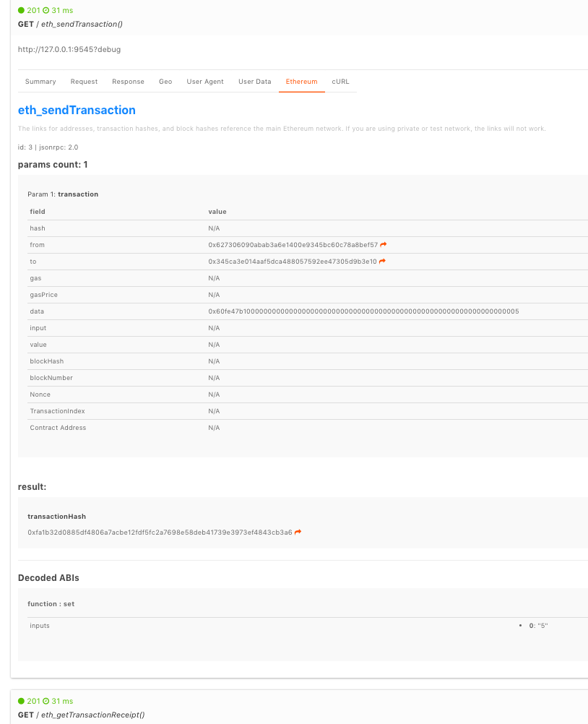
Task: Click the grey note about main Ethereum network links
Action: (282, 129)
